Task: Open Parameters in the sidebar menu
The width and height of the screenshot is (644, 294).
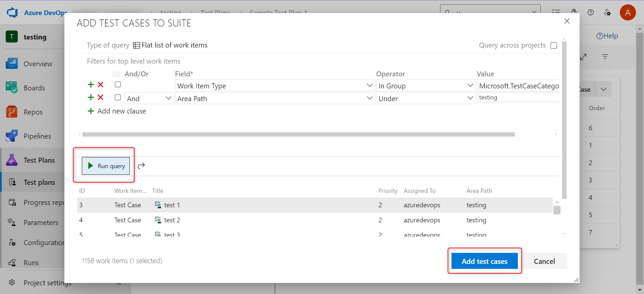Action: [41, 223]
